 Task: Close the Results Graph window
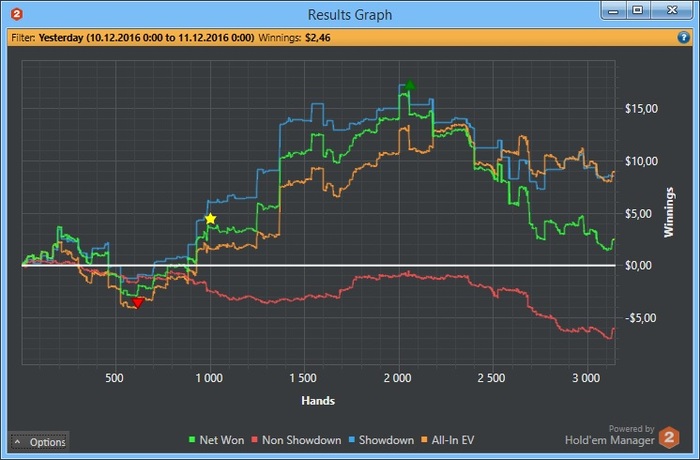672,11
